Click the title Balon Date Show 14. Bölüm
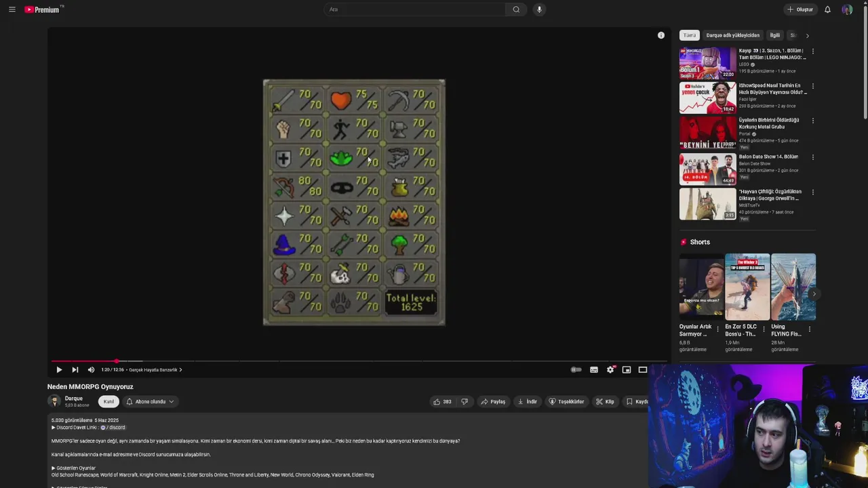Screen dimensions: 868x488 point(768,157)
